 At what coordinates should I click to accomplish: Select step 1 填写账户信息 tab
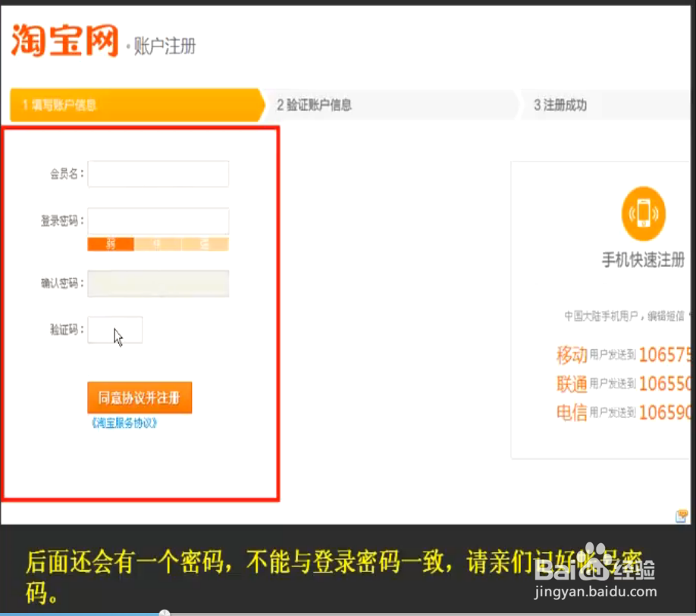point(136,105)
